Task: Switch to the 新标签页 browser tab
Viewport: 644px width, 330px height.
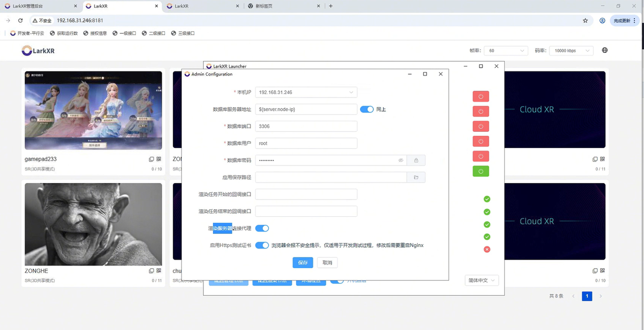Action: pos(284,6)
